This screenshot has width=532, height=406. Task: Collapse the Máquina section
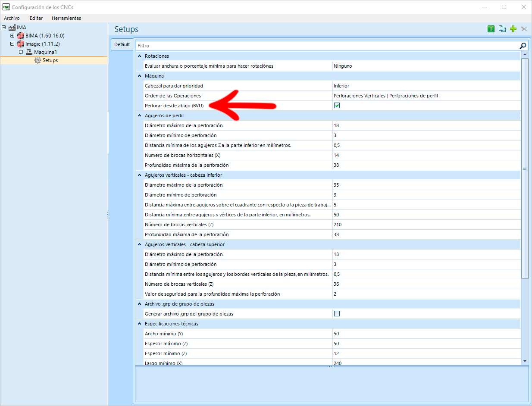[140, 76]
